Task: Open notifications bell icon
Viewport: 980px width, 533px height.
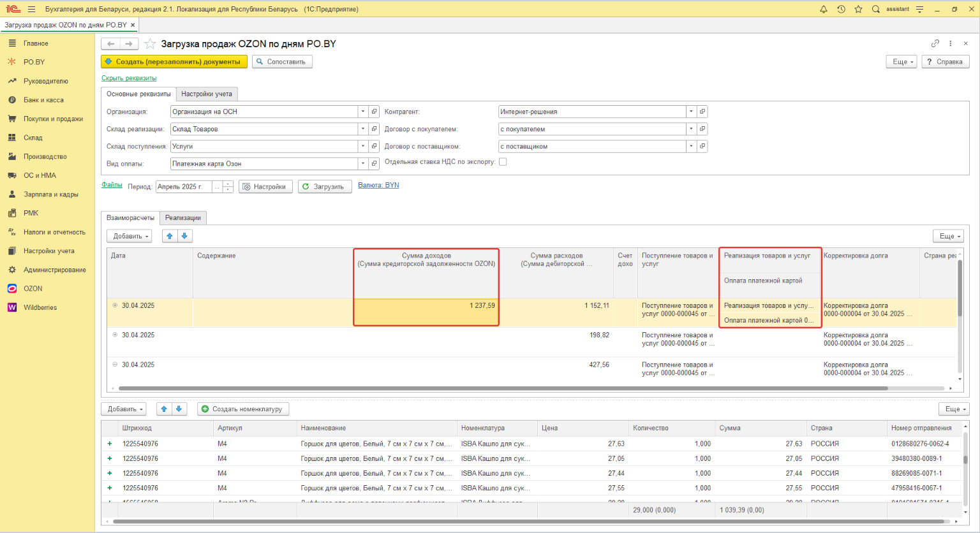Action: pos(824,9)
